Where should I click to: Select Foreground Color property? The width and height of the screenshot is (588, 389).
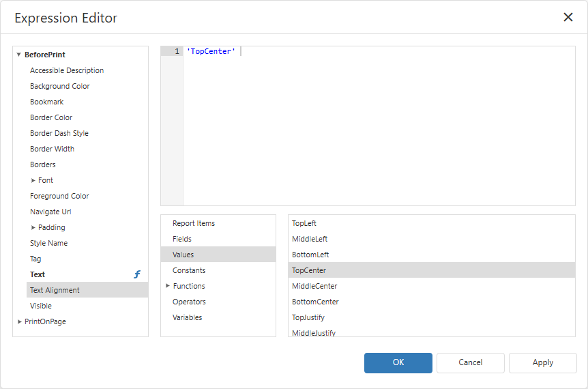pyautogui.click(x=59, y=196)
